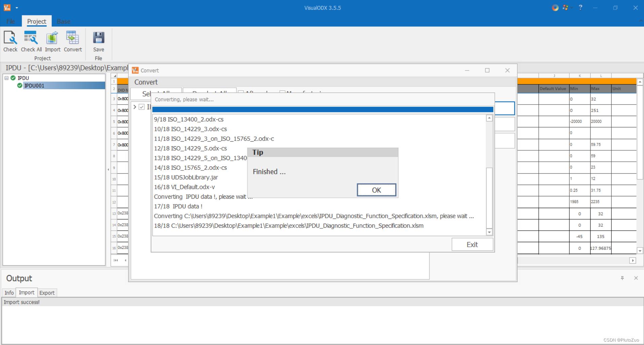Click the Convert ribbon icon

click(x=73, y=41)
